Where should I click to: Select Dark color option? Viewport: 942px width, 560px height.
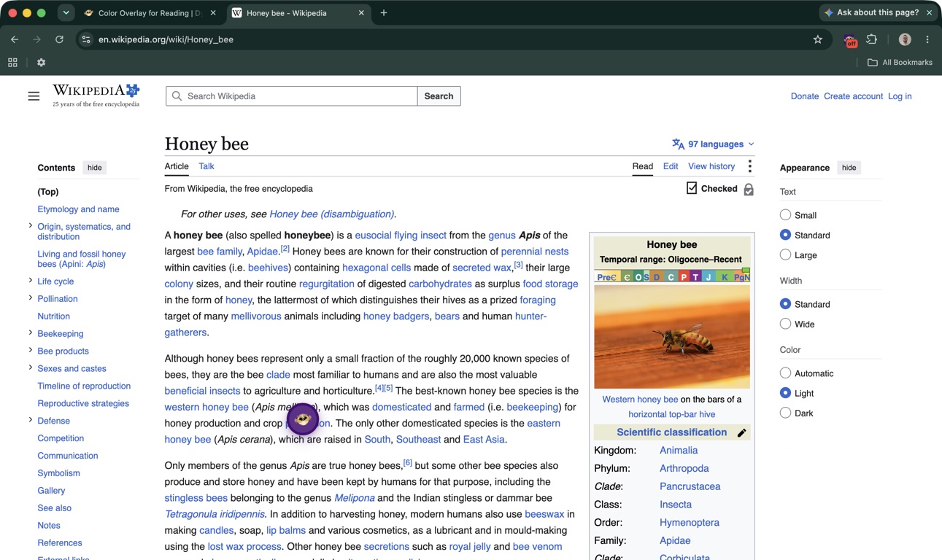pyautogui.click(x=785, y=413)
